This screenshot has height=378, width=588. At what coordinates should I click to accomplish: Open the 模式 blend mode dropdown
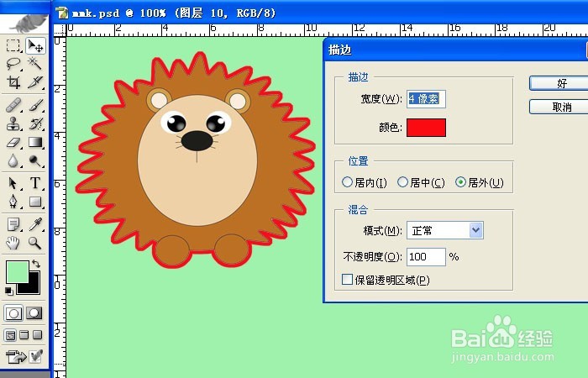tap(445, 230)
